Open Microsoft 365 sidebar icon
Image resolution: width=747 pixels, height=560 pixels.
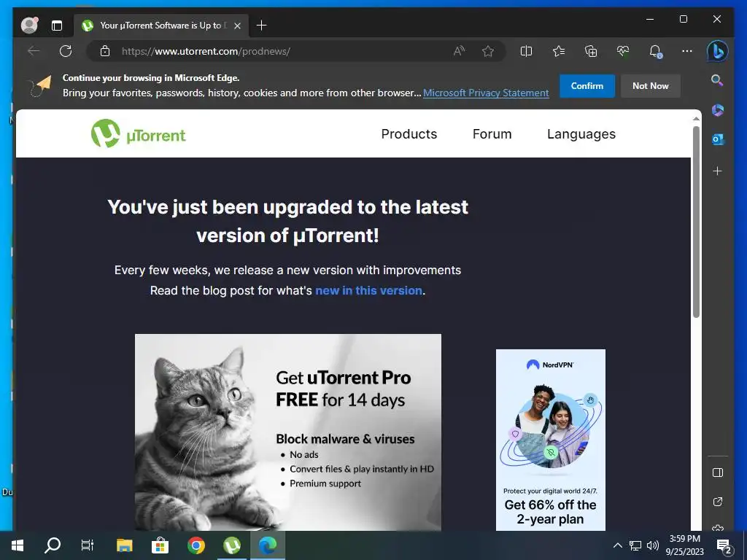[718, 111]
